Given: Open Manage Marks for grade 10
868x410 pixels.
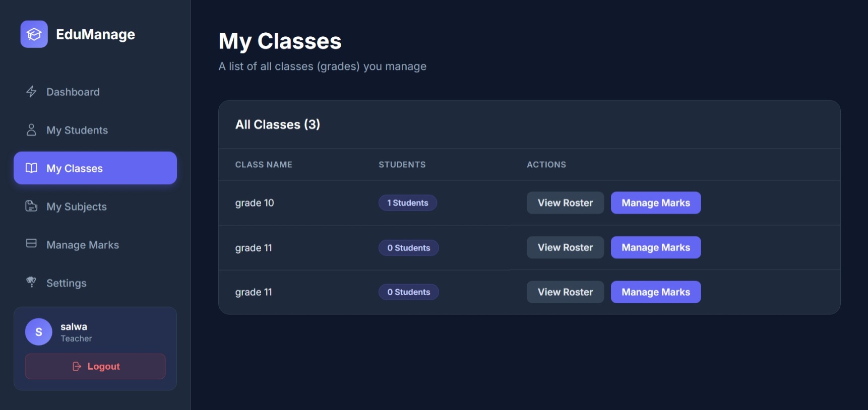Looking at the screenshot, I should (655, 203).
